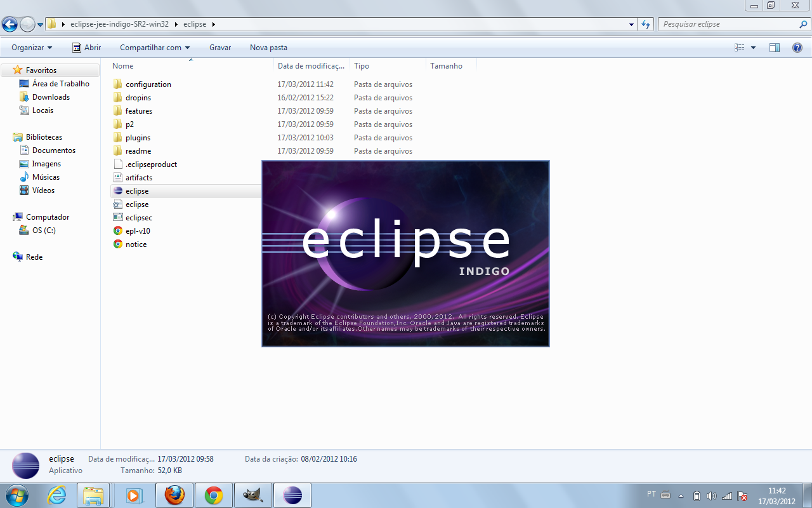Switch to GIMP via its taskbar icon

(252, 495)
